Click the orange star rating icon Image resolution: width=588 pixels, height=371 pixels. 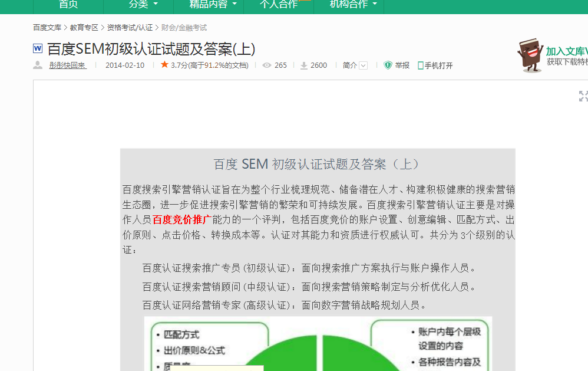164,65
